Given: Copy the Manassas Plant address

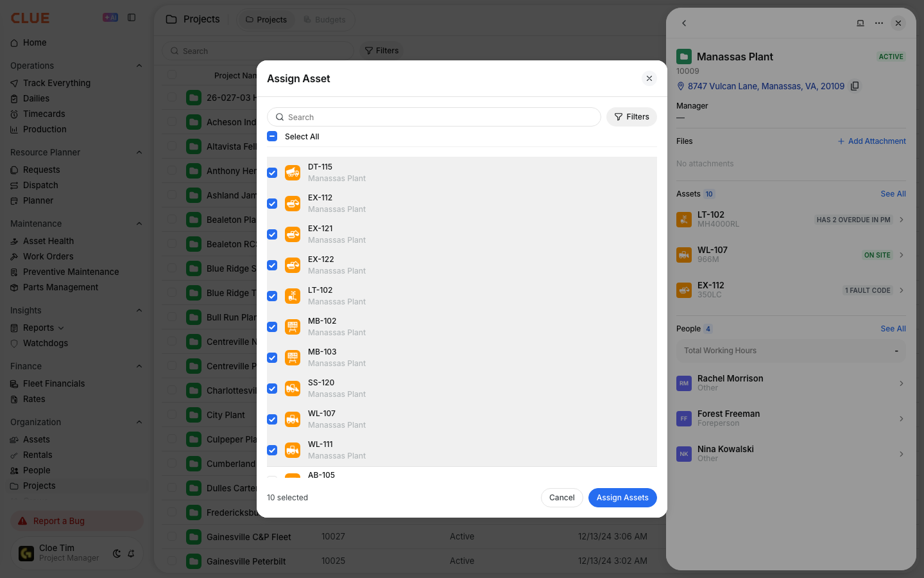Looking at the screenshot, I should pos(855,86).
